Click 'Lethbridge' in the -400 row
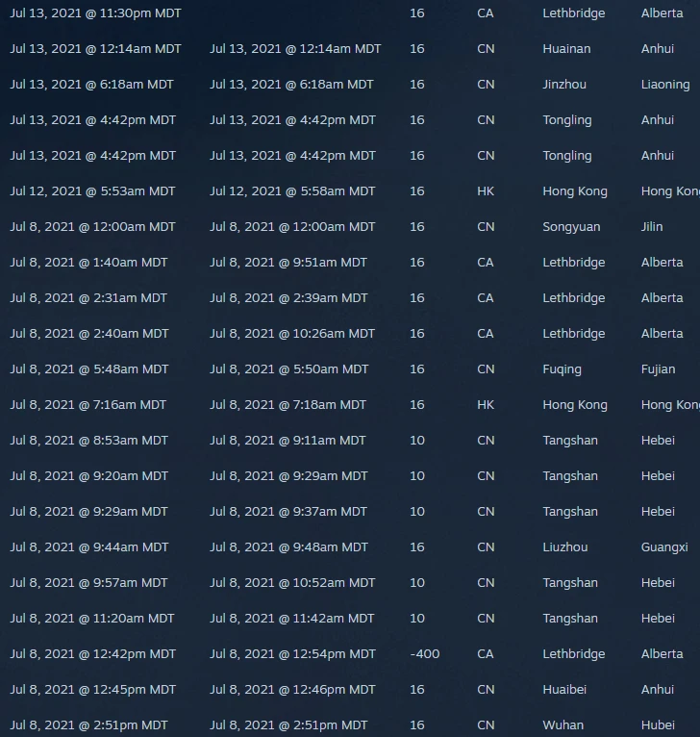The image size is (700, 737). 574,654
